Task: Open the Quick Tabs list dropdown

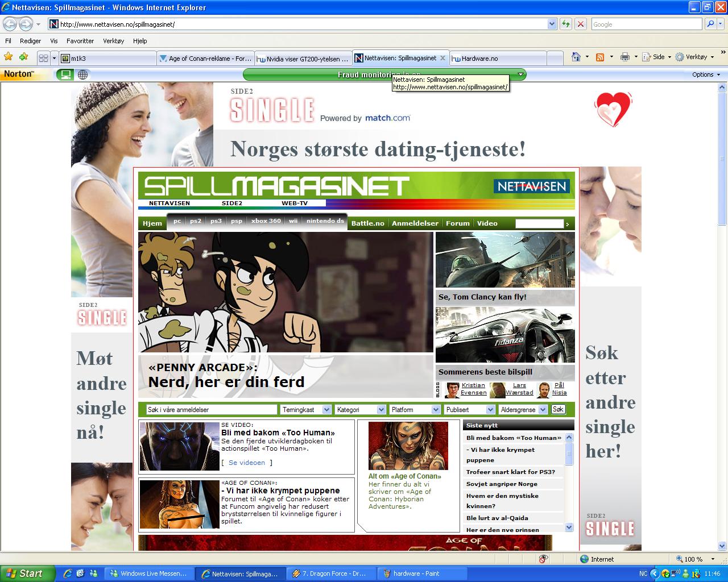Action: point(54,58)
